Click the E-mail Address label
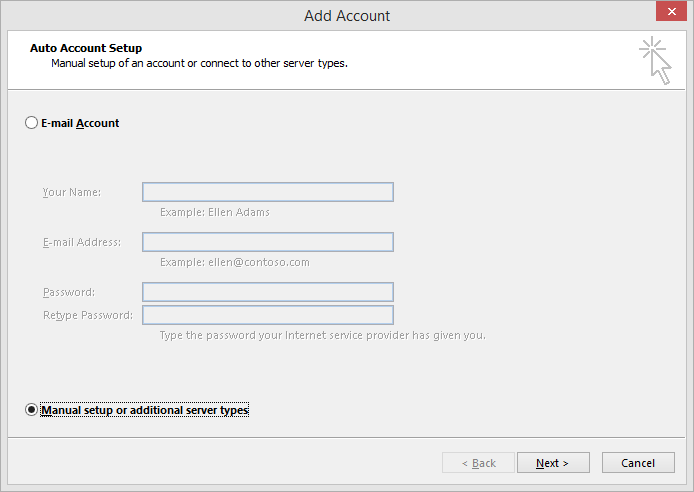Viewport: 694px width, 492px height. pyautogui.click(x=82, y=242)
